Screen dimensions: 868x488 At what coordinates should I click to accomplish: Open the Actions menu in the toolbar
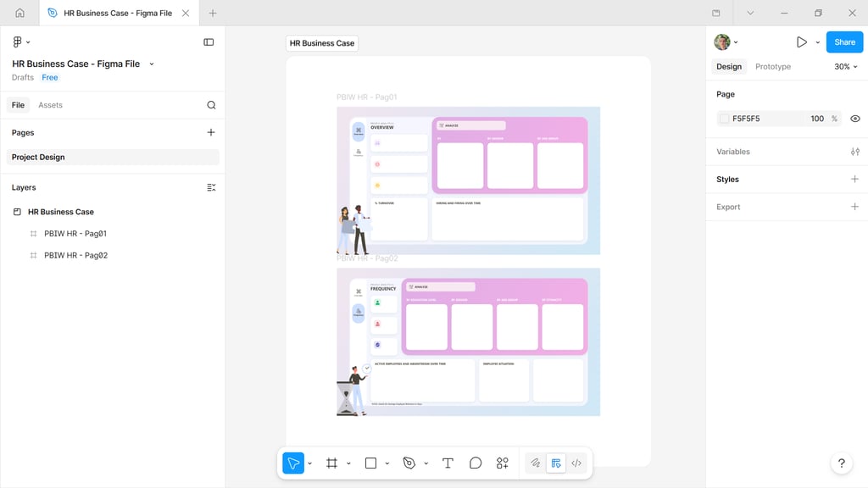tap(502, 463)
